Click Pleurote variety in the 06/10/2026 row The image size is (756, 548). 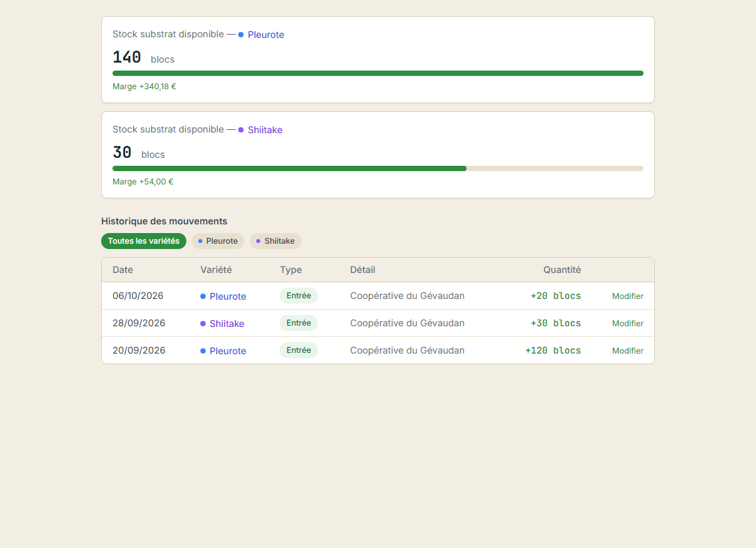point(223,296)
